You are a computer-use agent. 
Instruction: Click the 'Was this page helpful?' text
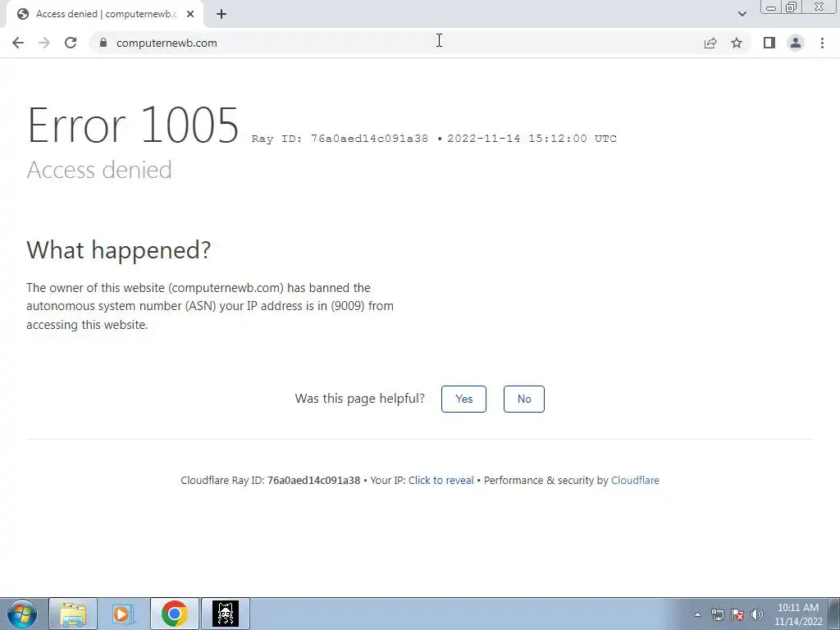click(359, 399)
